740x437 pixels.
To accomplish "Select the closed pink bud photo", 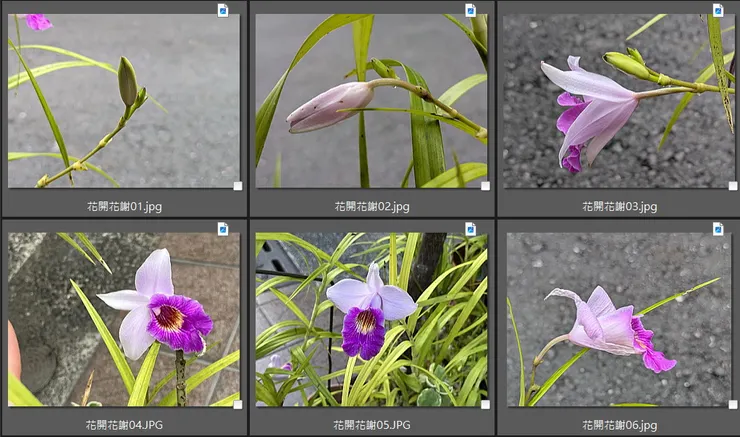I will click(x=371, y=100).
